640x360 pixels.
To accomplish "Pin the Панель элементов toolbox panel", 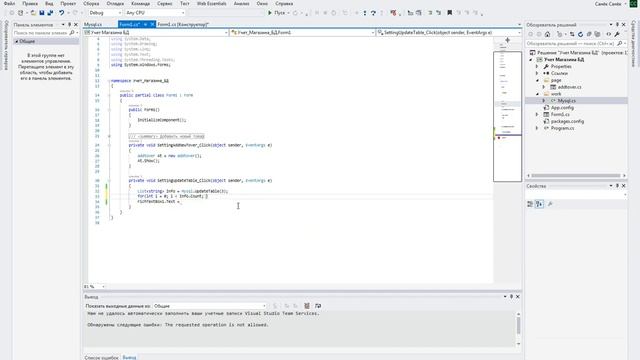I will [69, 25].
